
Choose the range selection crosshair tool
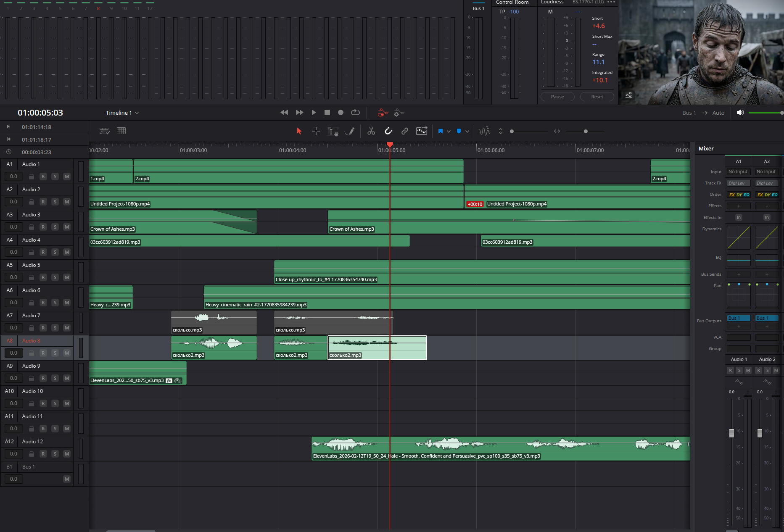(x=316, y=131)
